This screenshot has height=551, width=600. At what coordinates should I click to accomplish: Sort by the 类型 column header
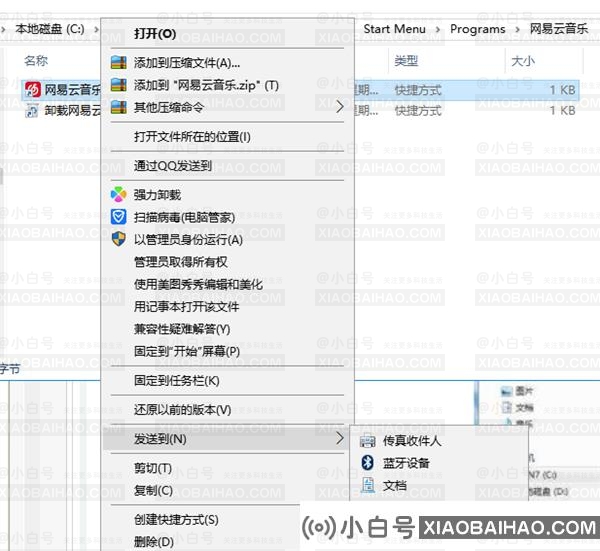(x=406, y=60)
